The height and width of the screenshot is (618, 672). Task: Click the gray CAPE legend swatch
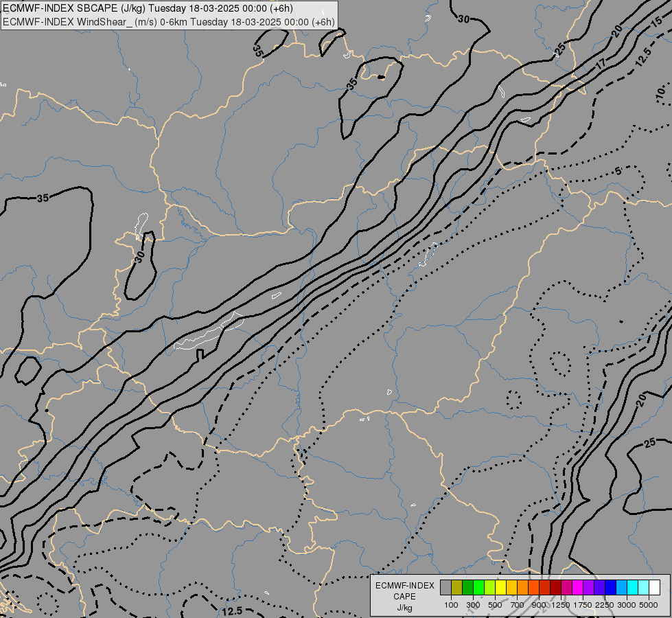click(x=445, y=588)
